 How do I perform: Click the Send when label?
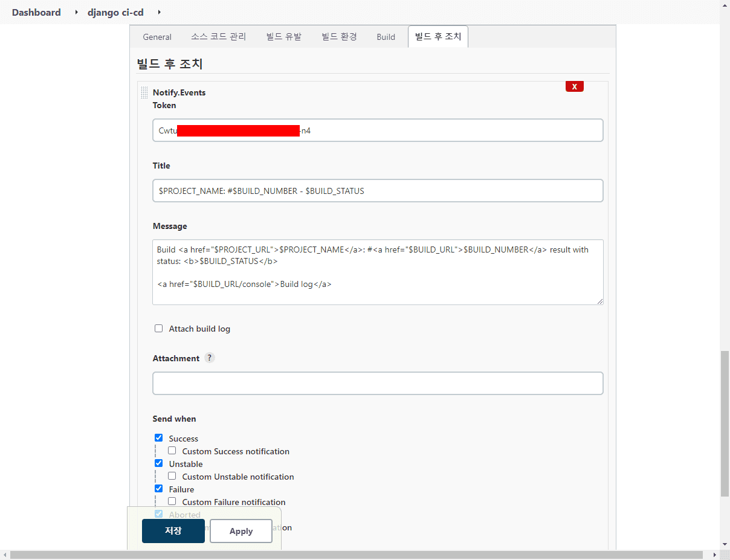click(174, 419)
